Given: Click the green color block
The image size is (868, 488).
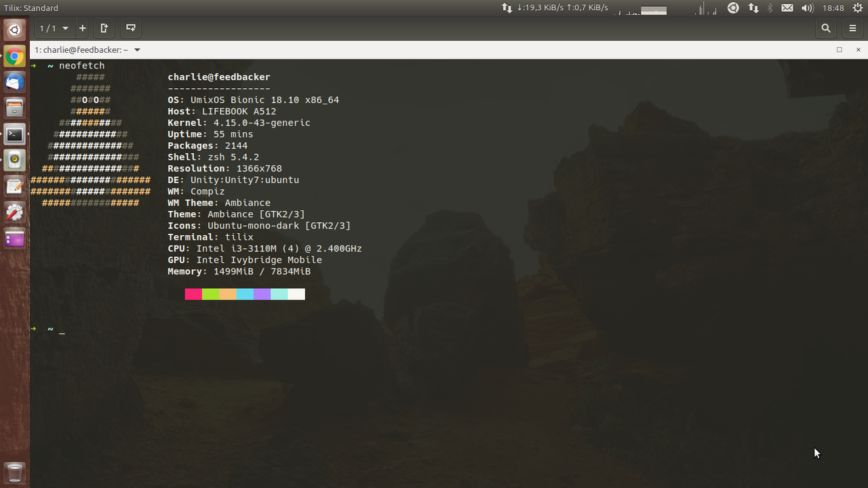Looking at the screenshot, I should point(211,294).
